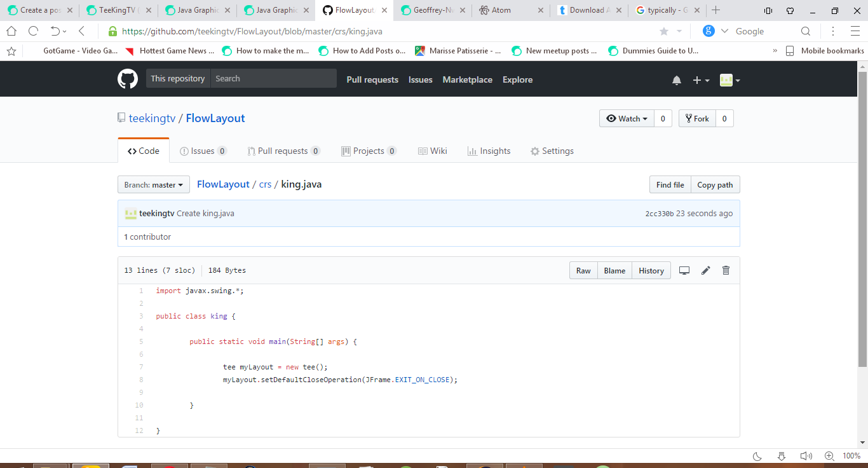Image resolution: width=868 pixels, height=468 pixels.
Task: Click the Google search box
Action: click(766, 31)
